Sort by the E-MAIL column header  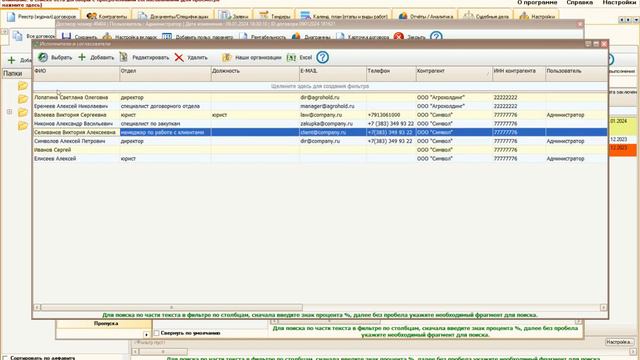point(333,74)
